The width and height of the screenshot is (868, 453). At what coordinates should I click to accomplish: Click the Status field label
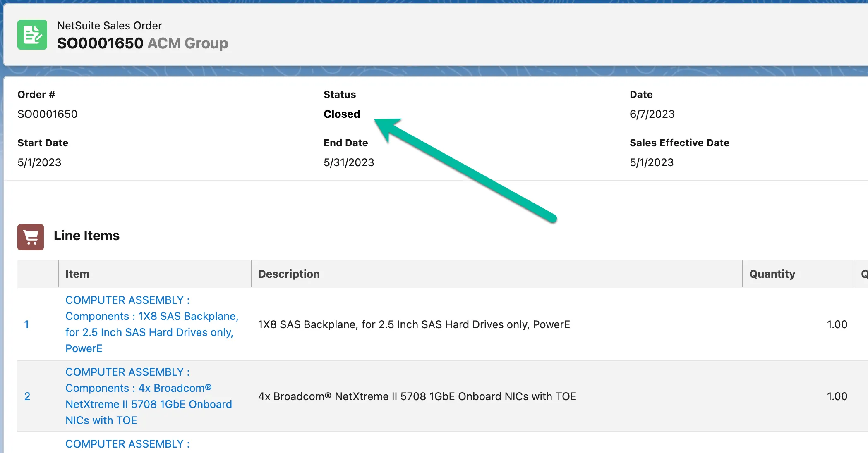[x=340, y=95]
